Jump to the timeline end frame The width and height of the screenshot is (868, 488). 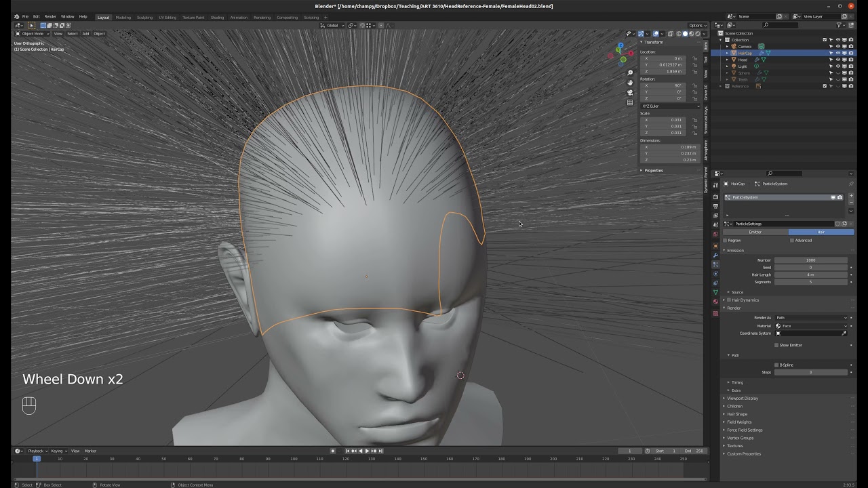pyautogui.click(x=380, y=451)
